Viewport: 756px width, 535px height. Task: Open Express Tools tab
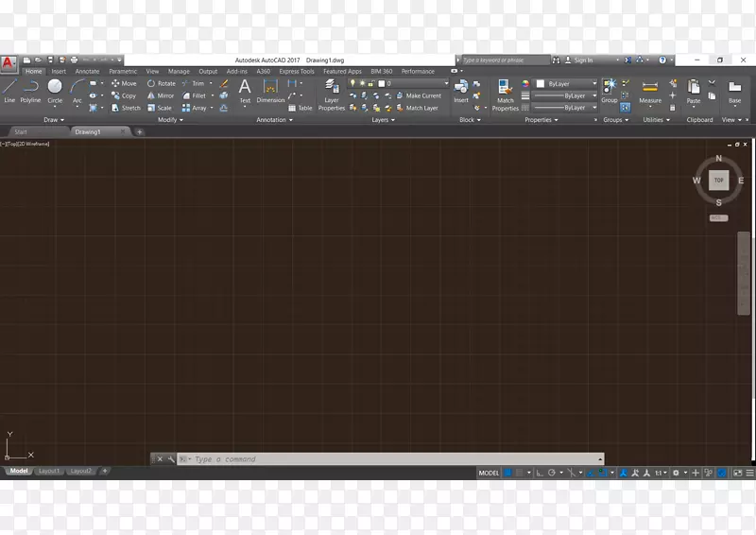tap(297, 72)
